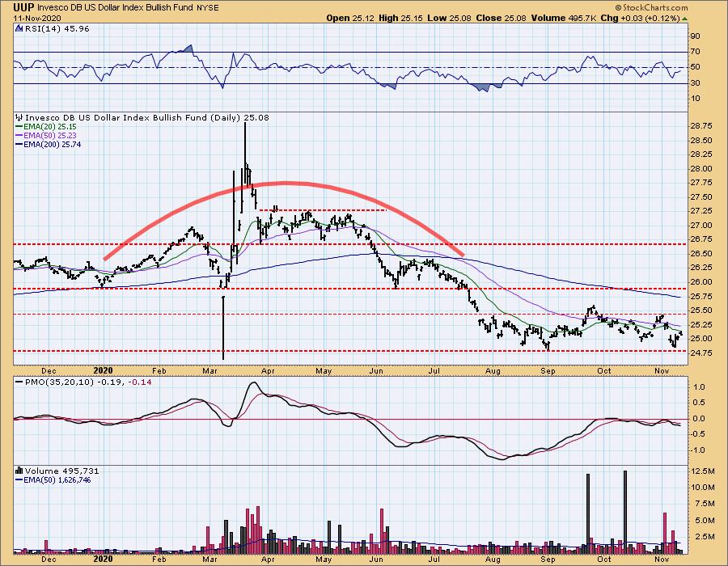Click Nov on the price chart time axis

661,370
